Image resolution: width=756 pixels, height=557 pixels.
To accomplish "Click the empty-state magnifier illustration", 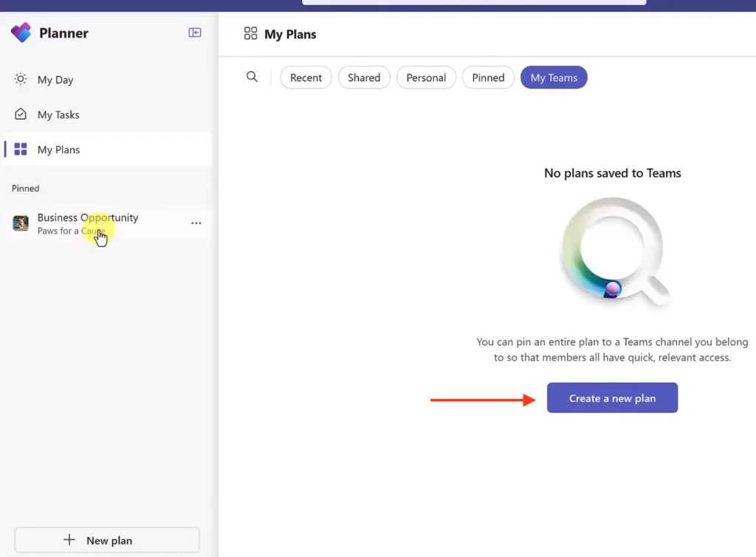I will 613,252.
